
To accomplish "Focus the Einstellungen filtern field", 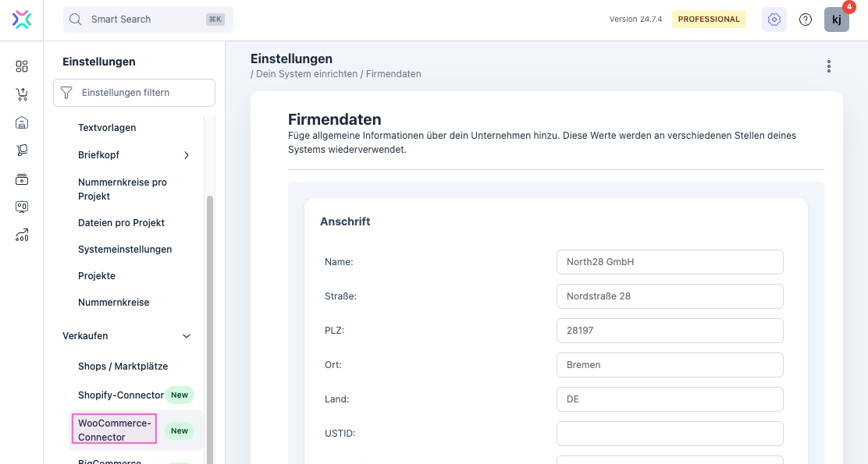I will (134, 93).
